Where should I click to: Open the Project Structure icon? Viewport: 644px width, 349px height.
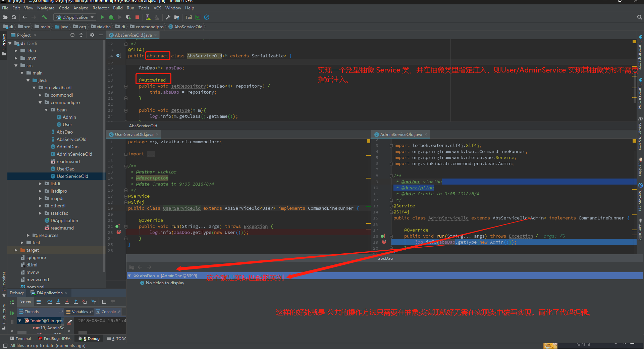point(177,17)
